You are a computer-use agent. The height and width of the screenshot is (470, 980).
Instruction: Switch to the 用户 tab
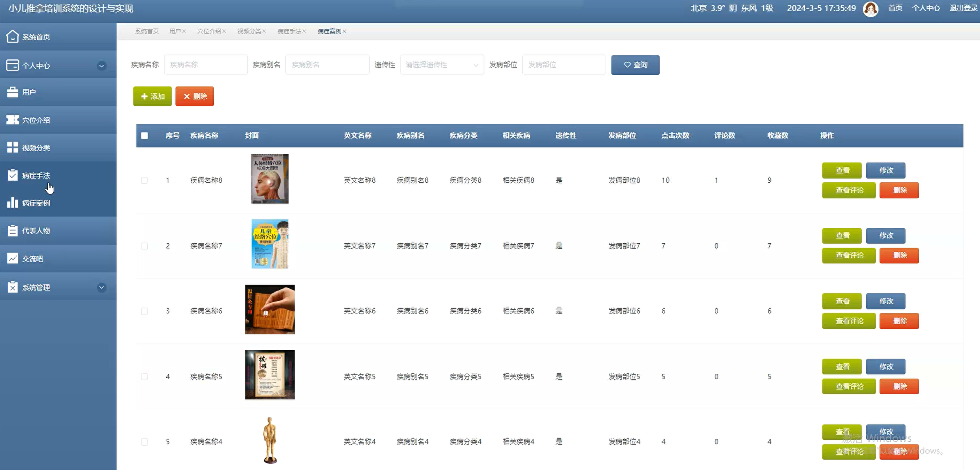(x=175, y=31)
